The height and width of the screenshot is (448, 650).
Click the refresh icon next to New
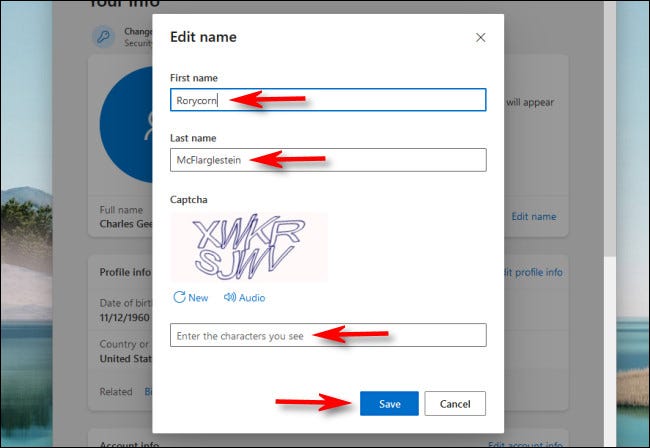coord(179,297)
